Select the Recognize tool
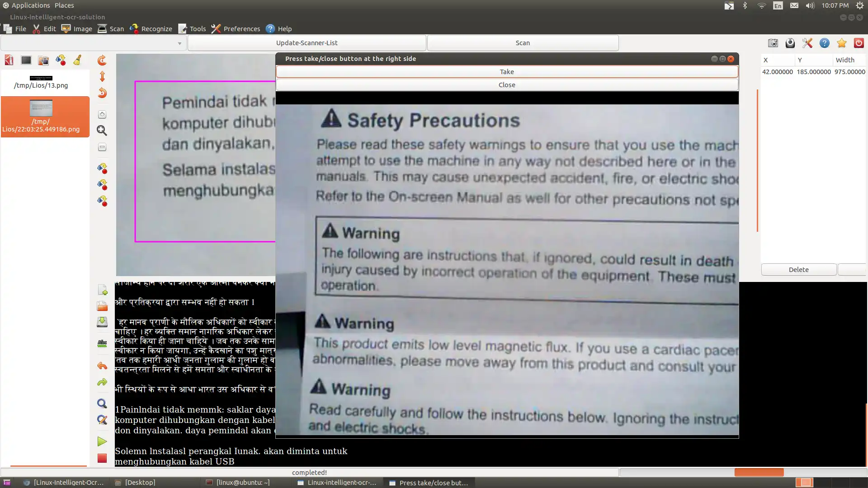This screenshot has height=488, width=868. pos(151,28)
